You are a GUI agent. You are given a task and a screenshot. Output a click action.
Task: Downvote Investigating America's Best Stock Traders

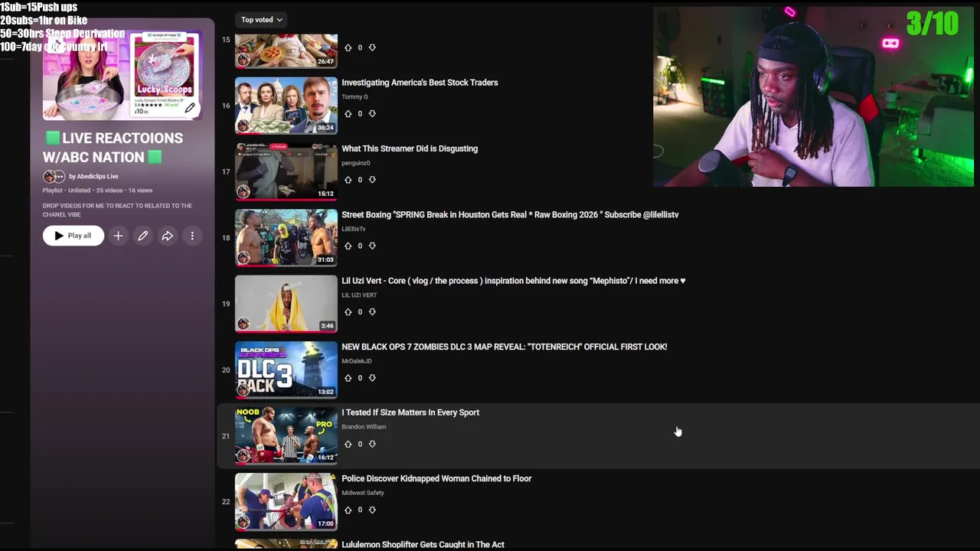[x=372, y=113]
